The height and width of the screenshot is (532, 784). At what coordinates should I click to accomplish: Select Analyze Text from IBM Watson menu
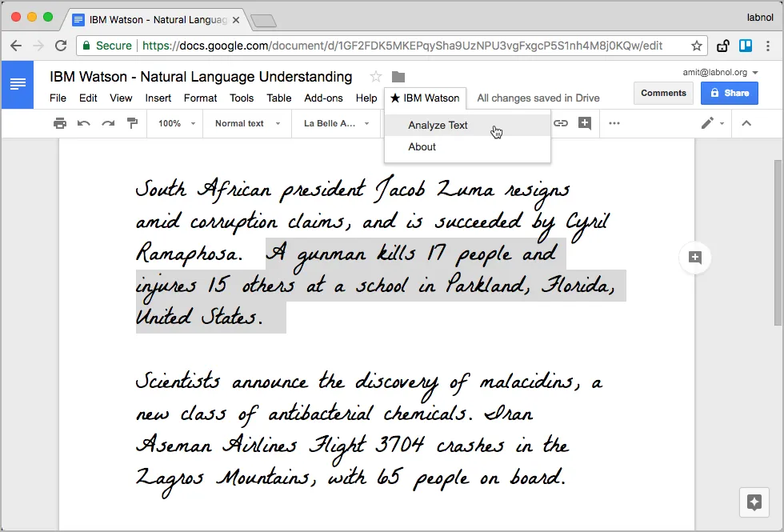[438, 125]
